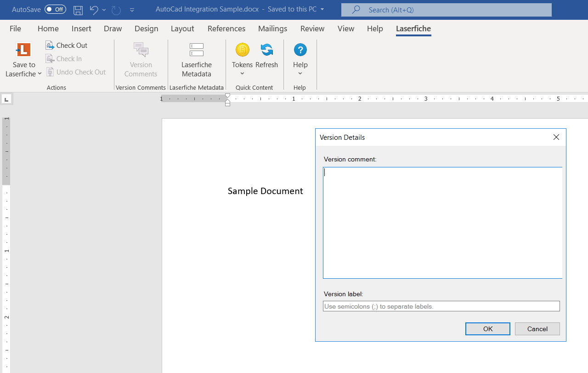
Task: Click the Refresh quick content icon
Action: [266, 50]
